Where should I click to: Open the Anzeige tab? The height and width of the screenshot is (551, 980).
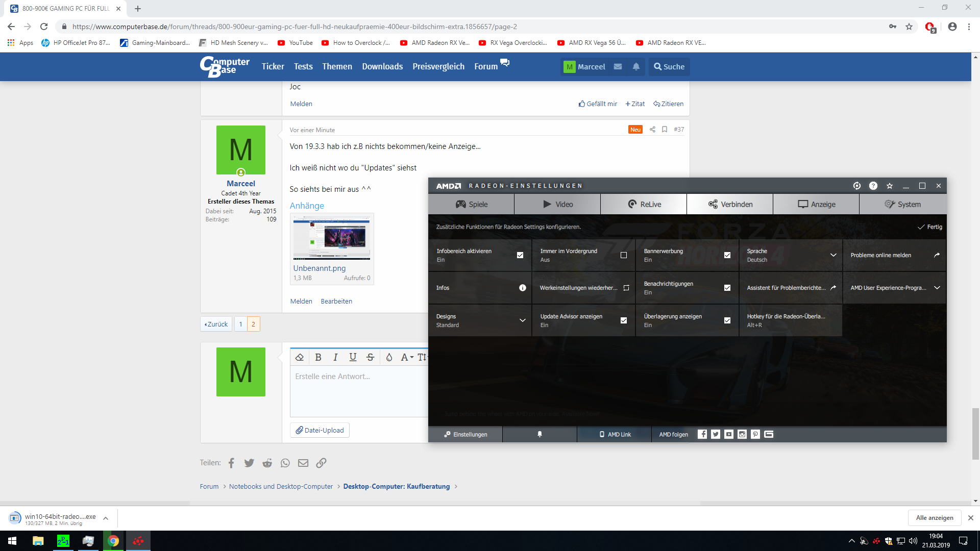point(816,204)
